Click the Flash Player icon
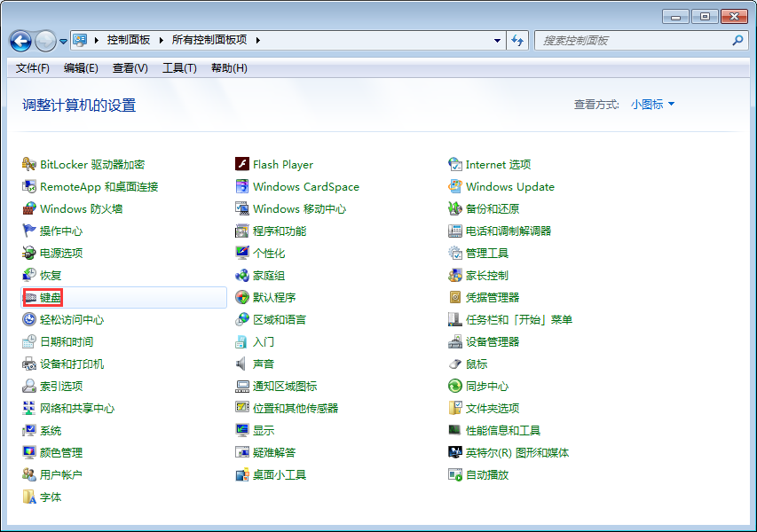 click(242, 164)
